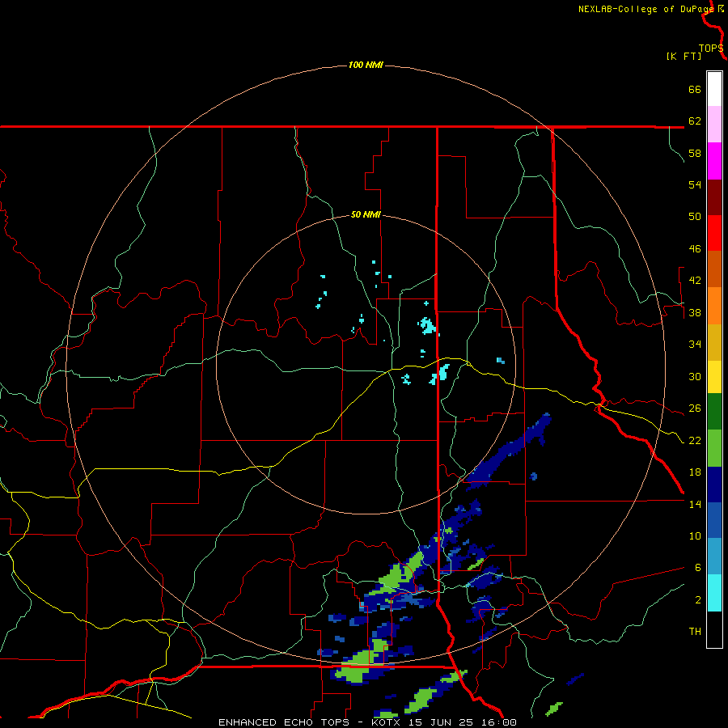This screenshot has height=728, width=728.
Task: Click the "ENHANCED ECHO TOPS" caption text
Action: point(284,722)
